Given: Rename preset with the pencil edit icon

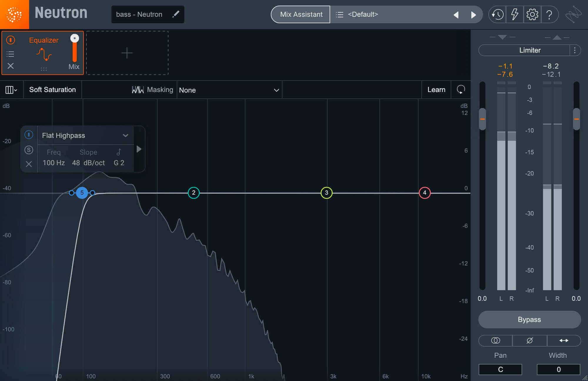Looking at the screenshot, I should point(176,14).
